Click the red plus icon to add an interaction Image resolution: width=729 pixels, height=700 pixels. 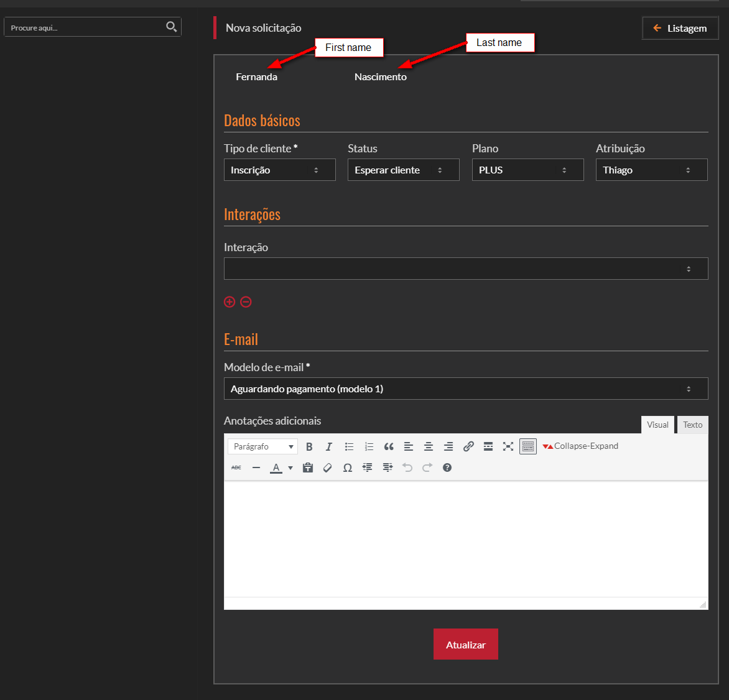point(230,302)
